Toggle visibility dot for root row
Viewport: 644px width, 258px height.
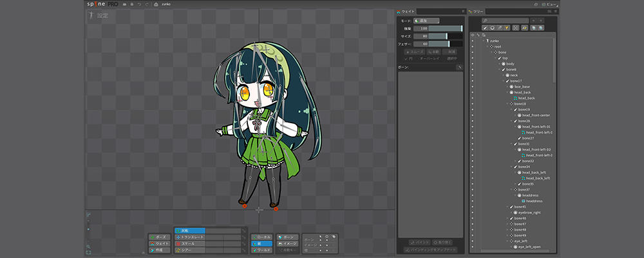472,46
